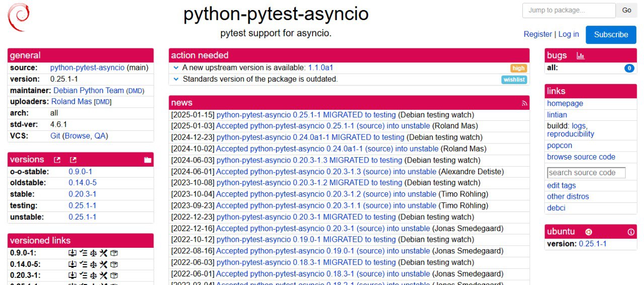This screenshot has height=285, width=644.
Task: Open the copyright scales icon for 0.20.3-1
Action: tap(93, 275)
